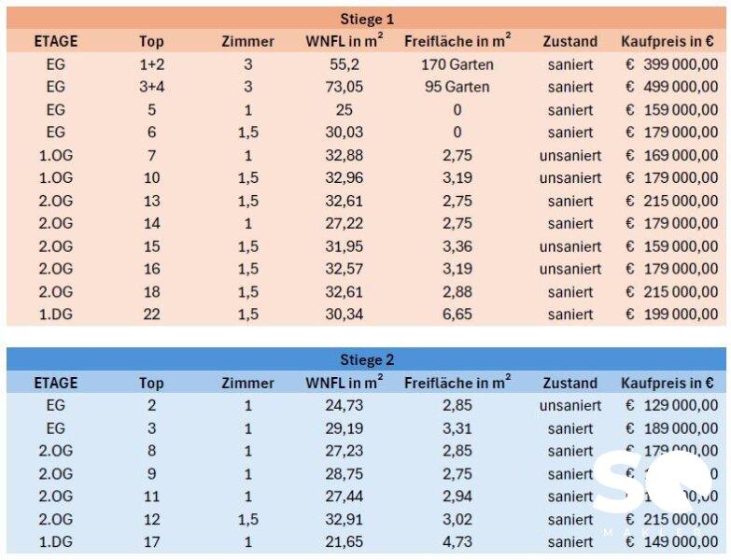Select the € 399 000,00 price cell
The height and width of the screenshot is (560, 731).
click(671, 64)
